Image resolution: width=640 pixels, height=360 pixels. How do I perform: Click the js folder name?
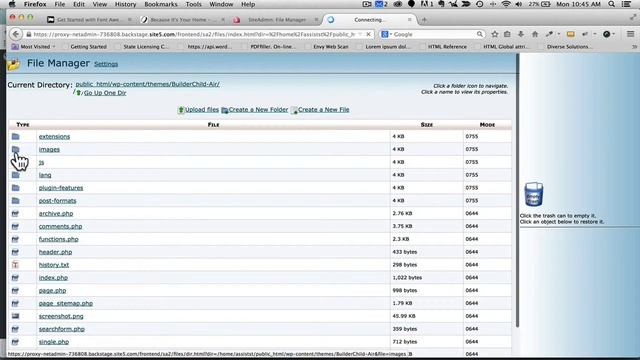pyautogui.click(x=41, y=162)
